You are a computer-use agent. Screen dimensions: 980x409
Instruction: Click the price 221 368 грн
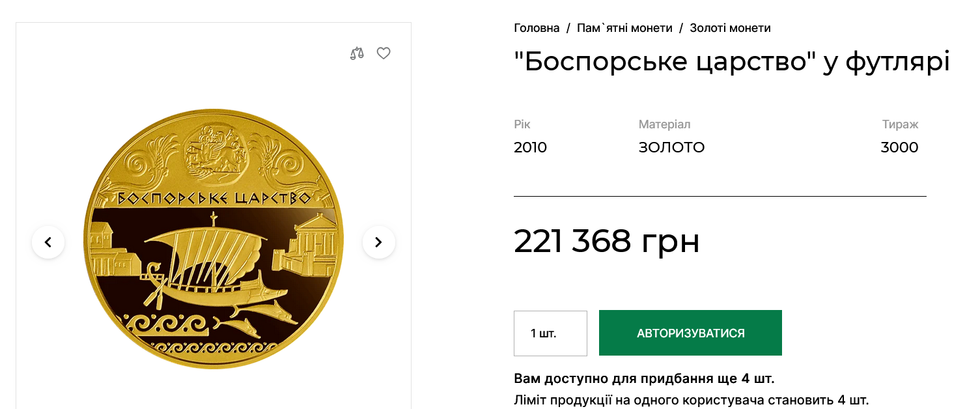[607, 242]
